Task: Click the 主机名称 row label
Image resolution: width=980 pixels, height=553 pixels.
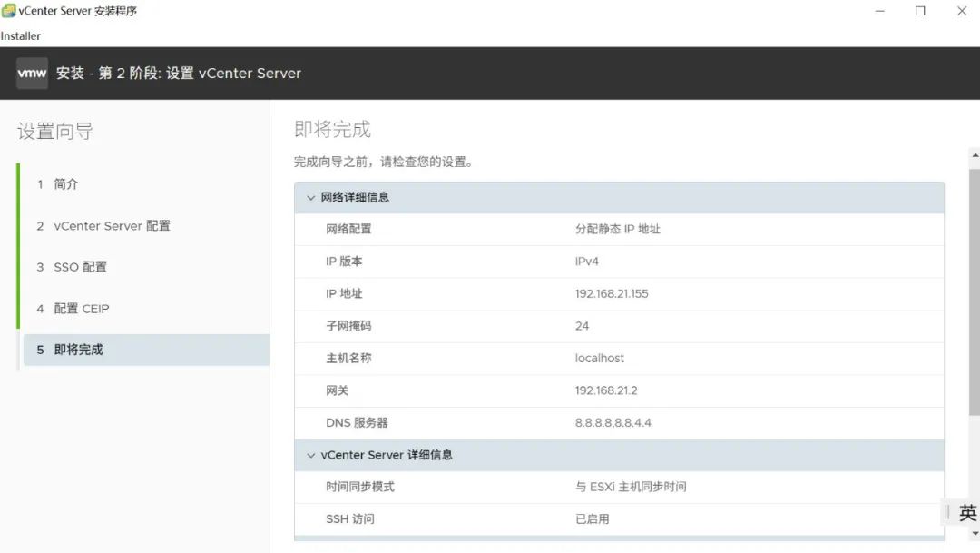Action: point(348,359)
